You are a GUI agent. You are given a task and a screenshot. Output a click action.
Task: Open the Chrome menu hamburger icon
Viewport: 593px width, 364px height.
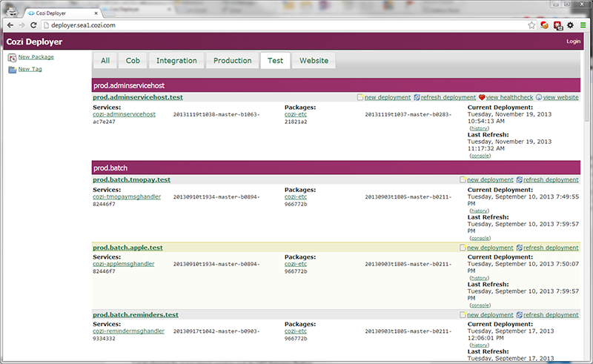(583, 25)
